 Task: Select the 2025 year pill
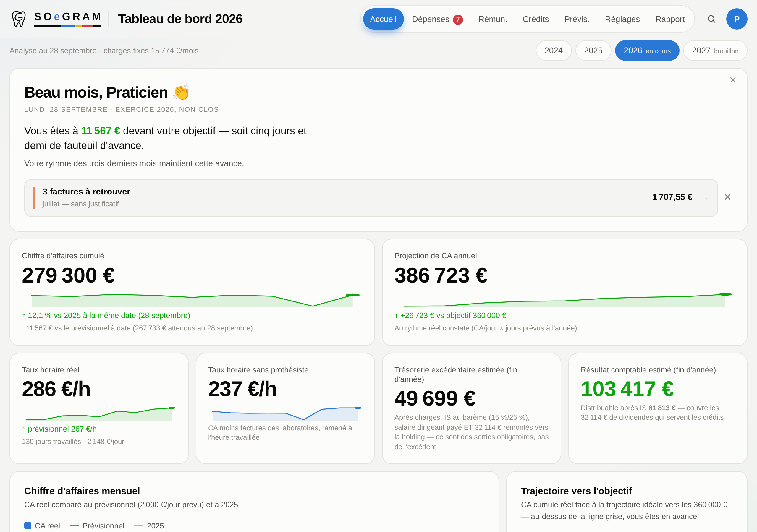(593, 51)
